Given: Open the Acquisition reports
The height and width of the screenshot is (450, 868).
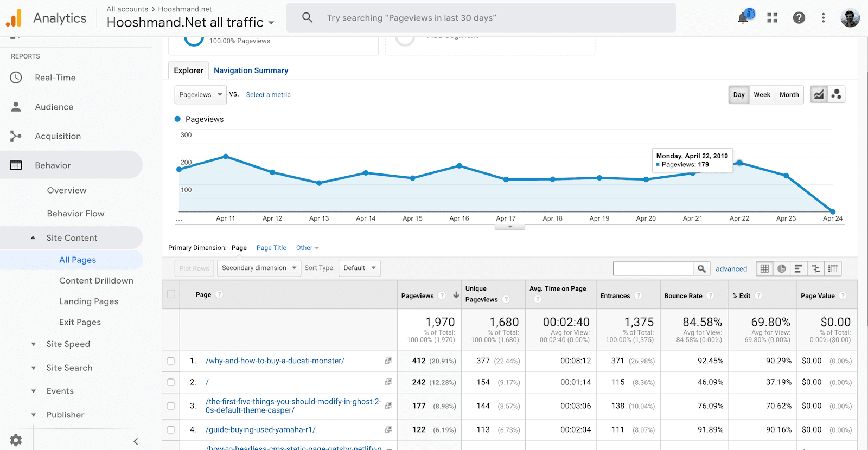Looking at the screenshot, I should pyautogui.click(x=58, y=136).
